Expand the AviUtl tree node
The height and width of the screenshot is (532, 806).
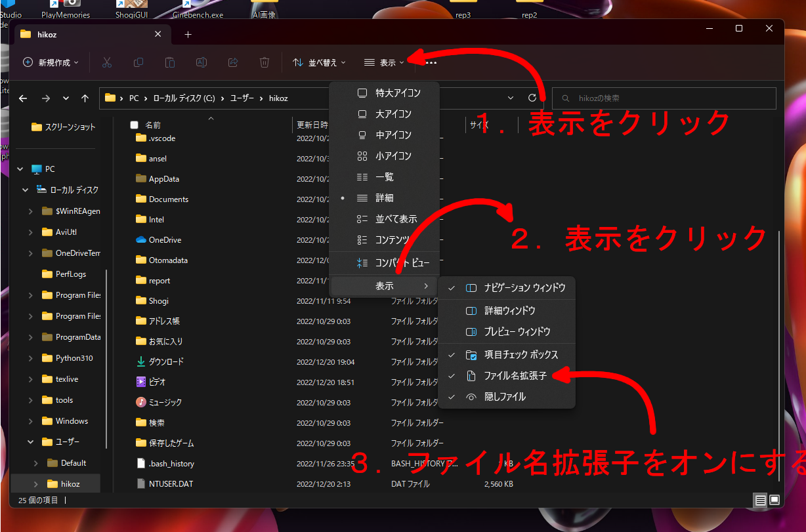(x=30, y=232)
